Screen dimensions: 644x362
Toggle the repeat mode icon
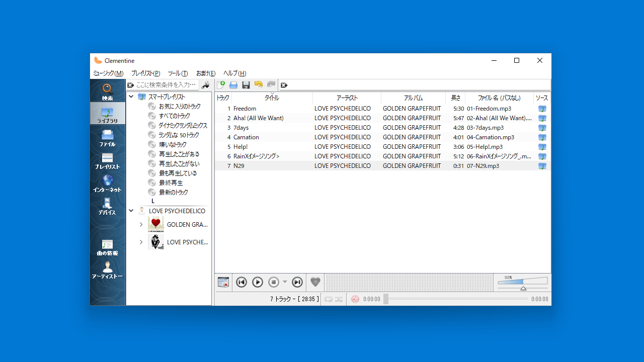(x=329, y=299)
